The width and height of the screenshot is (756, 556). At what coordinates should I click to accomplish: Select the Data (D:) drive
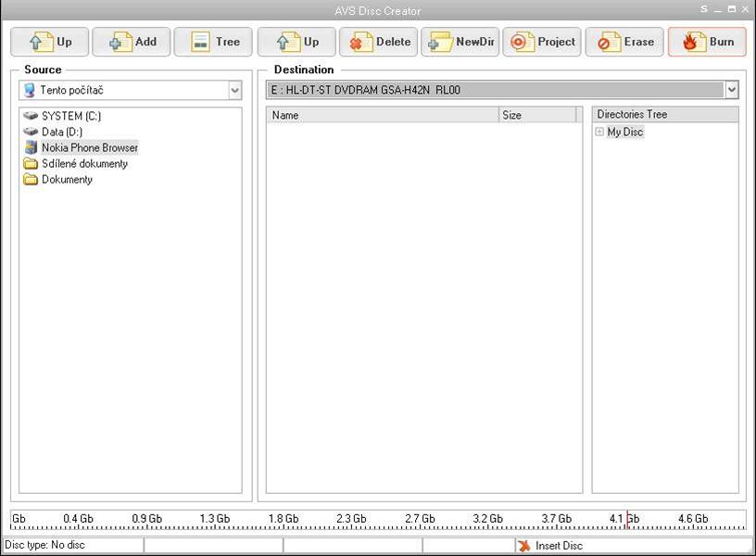point(62,133)
